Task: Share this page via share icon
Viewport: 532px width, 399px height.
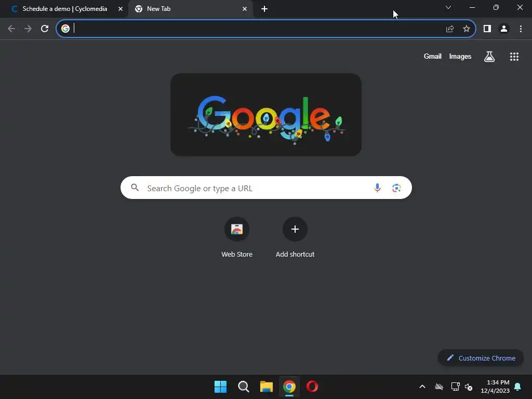Action: point(450,29)
